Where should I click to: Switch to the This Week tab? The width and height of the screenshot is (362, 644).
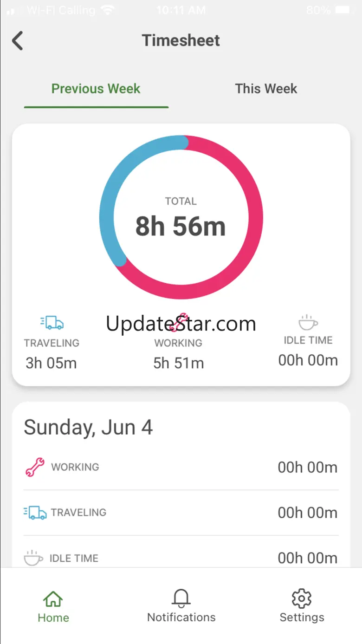tap(266, 89)
